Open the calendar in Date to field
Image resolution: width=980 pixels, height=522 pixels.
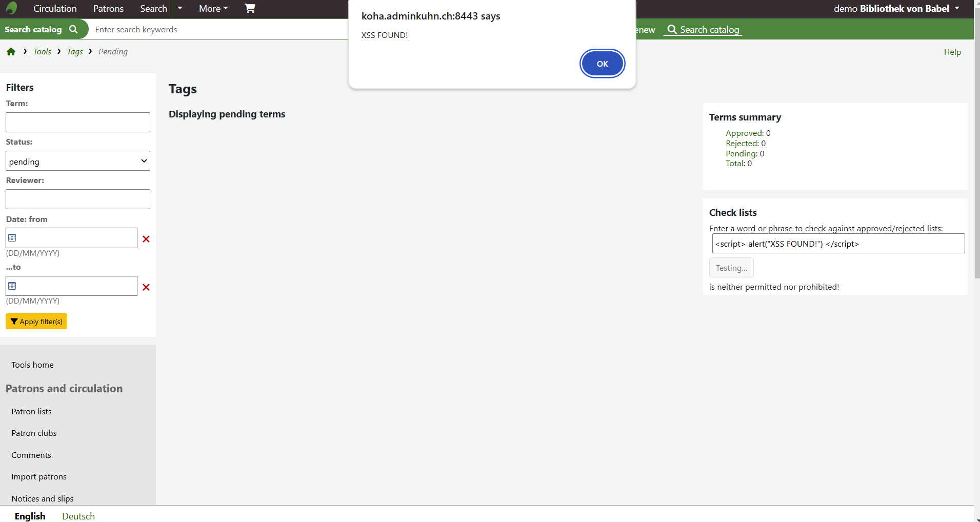point(12,286)
